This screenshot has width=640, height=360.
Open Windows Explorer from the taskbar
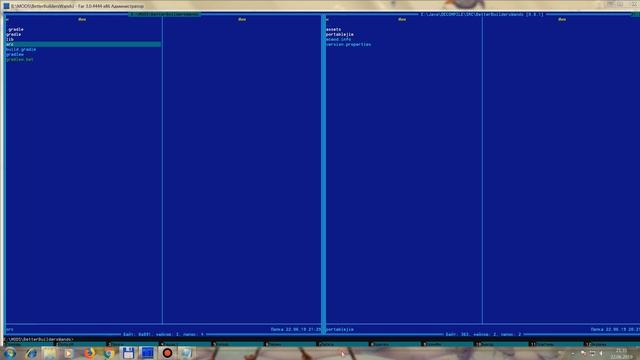(50, 353)
